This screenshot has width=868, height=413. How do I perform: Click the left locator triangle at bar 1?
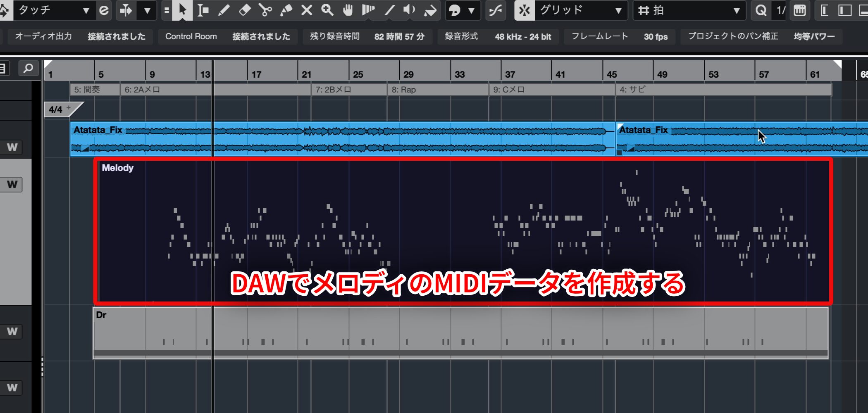48,64
